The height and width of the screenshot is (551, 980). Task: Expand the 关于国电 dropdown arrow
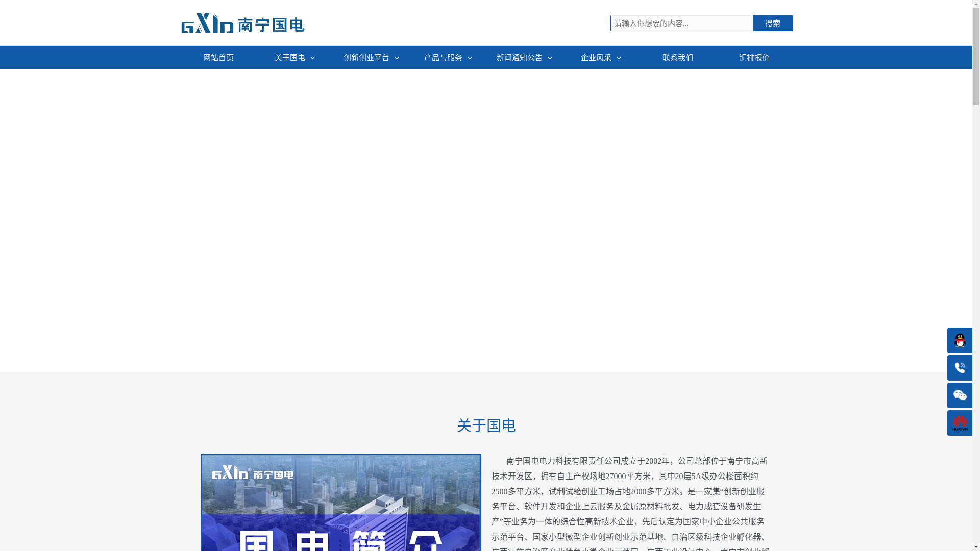tap(313, 58)
